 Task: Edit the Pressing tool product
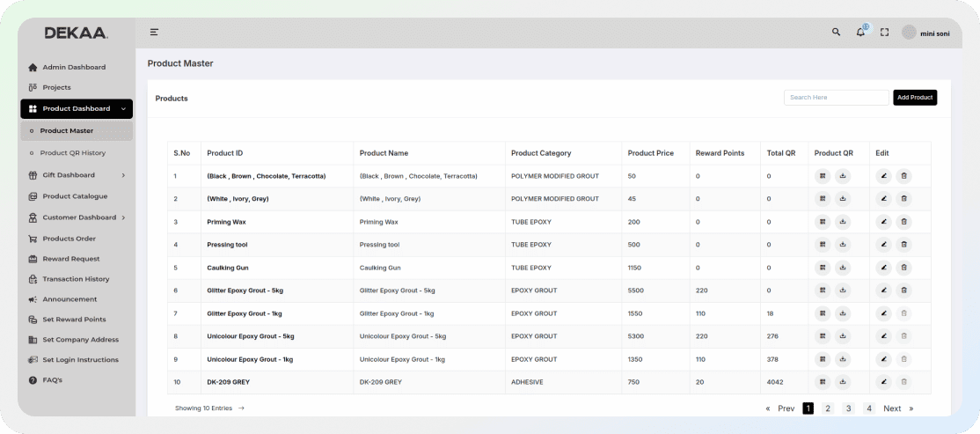pyautogui.click(x=883, y=245)
